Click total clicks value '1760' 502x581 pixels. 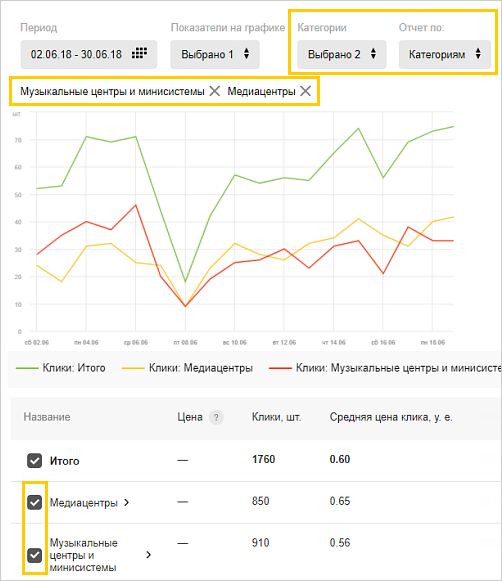(263, 459)
